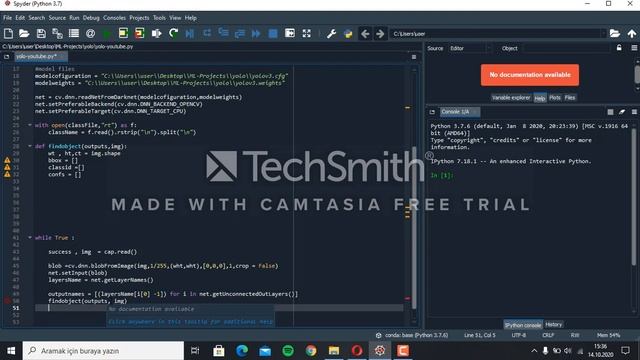640x360 pixels.
Task: Collapse the 'with open' code block
Action: click(29, 125)
